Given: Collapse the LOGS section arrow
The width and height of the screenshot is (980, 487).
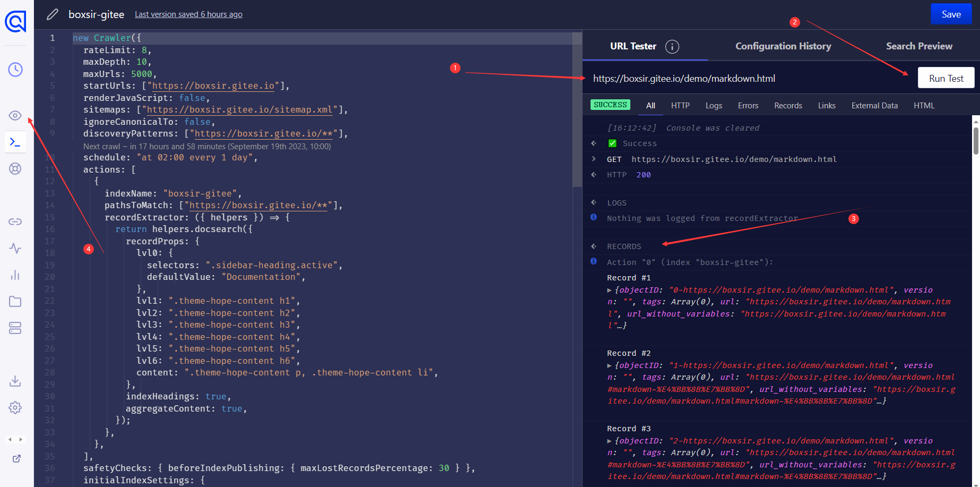Looking at the screenshot, I should click(594, 202).
